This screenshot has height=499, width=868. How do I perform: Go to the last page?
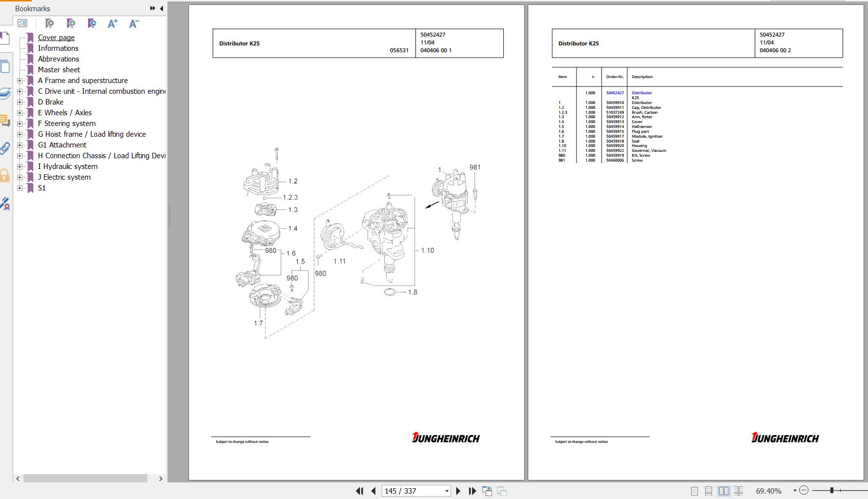tap(472, 491)
